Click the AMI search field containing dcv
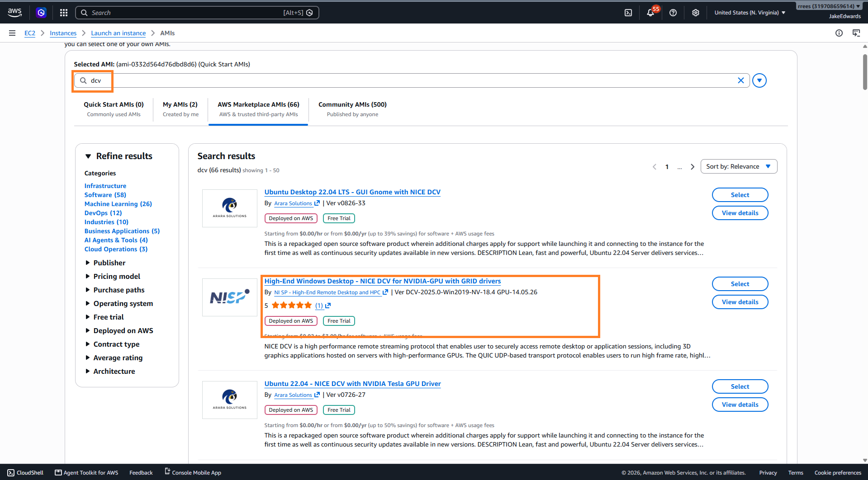868x480 pixels. [412, 80]
